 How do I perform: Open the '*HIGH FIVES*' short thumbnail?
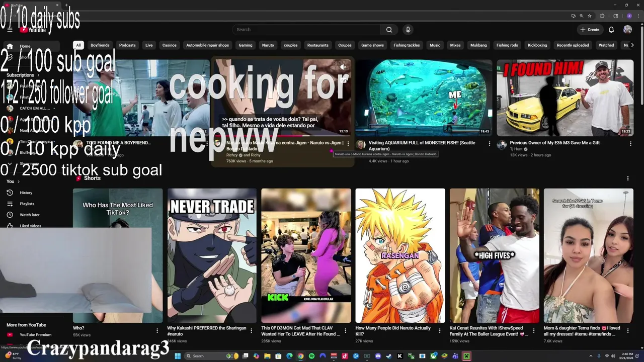494,255
